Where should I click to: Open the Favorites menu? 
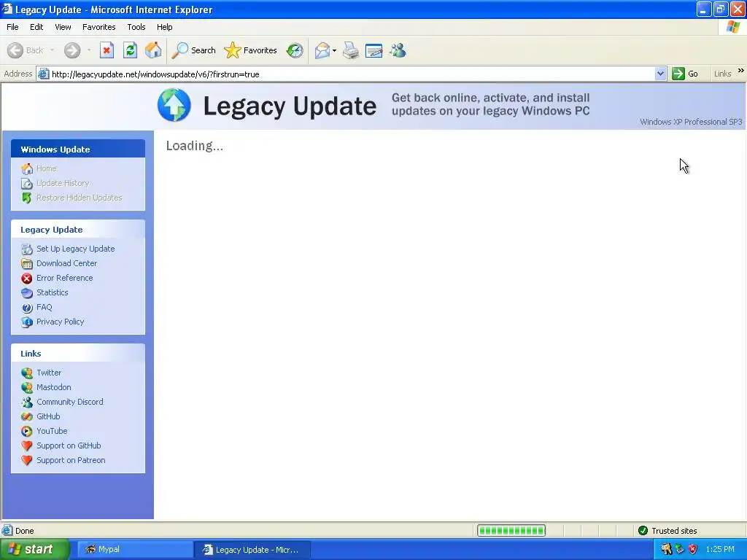99,27
